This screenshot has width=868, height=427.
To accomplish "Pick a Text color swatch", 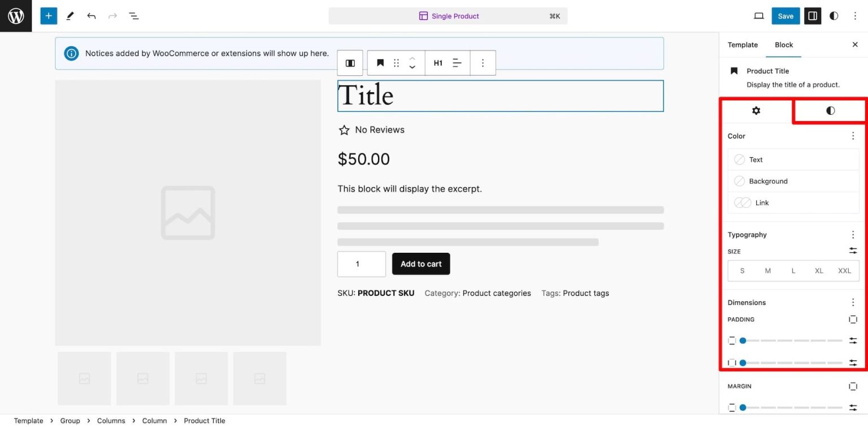I will click(740, 159).
